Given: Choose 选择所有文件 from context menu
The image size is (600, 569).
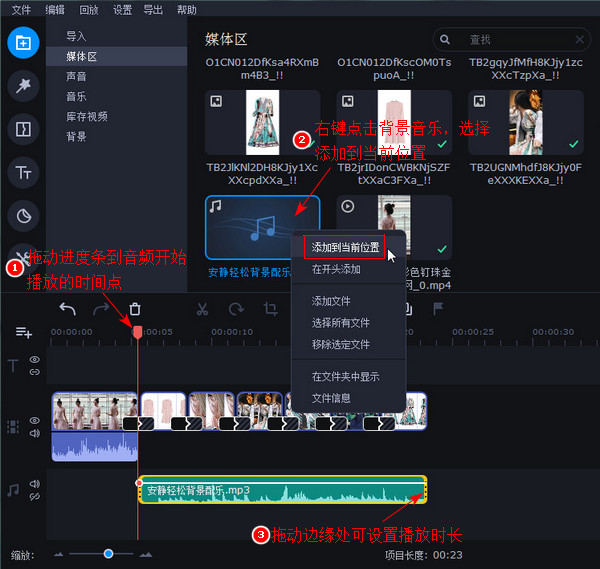Looking at the screenshot, I should (348, 323).
